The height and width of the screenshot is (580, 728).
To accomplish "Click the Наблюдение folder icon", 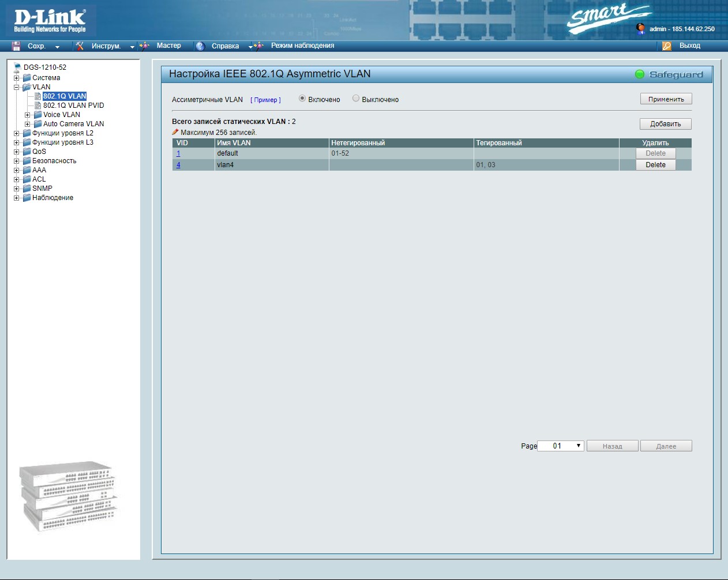I will (27, 198).
